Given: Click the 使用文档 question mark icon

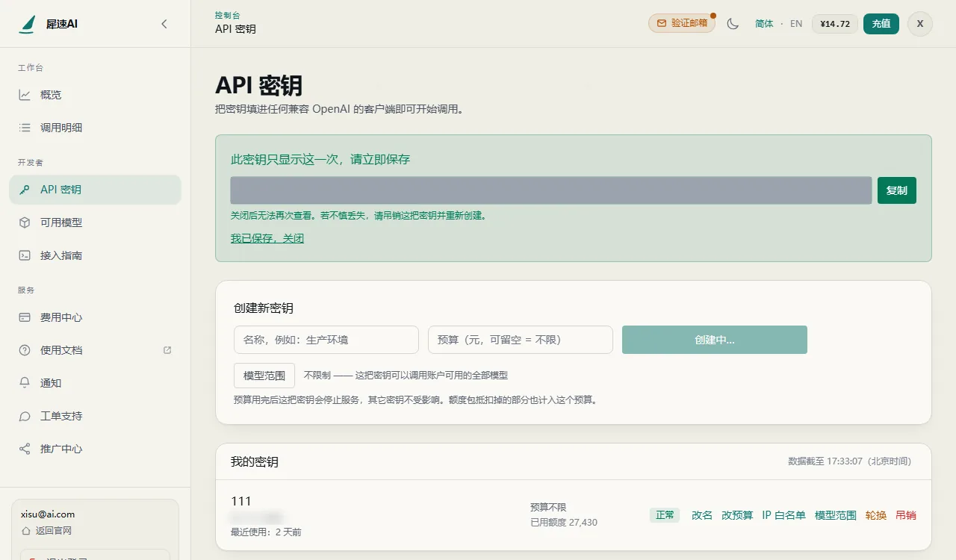Looking at the screenshot, I should (x=25, y=350).
